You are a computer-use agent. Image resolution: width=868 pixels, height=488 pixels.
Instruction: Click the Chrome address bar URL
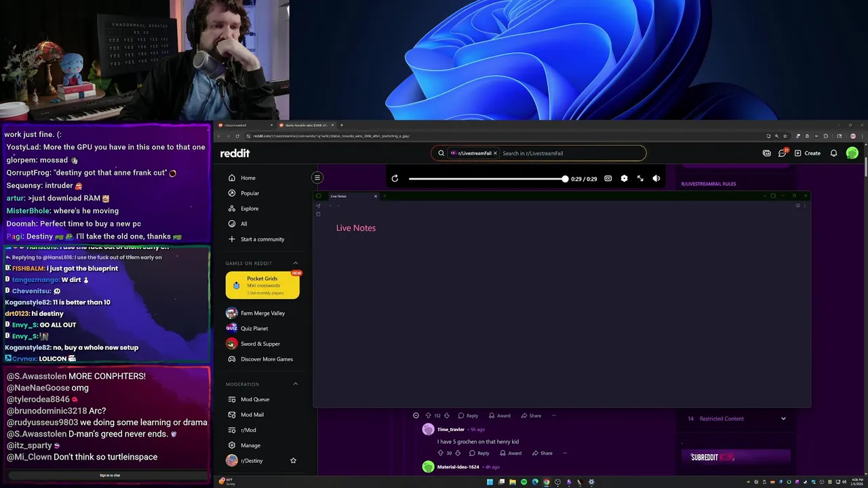tap(332, 136)
